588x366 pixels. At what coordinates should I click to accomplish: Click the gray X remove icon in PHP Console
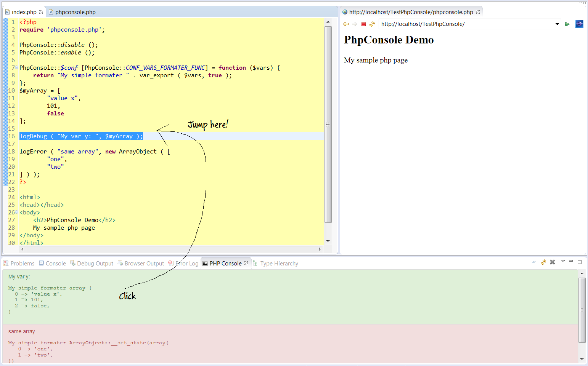[552, 262]
